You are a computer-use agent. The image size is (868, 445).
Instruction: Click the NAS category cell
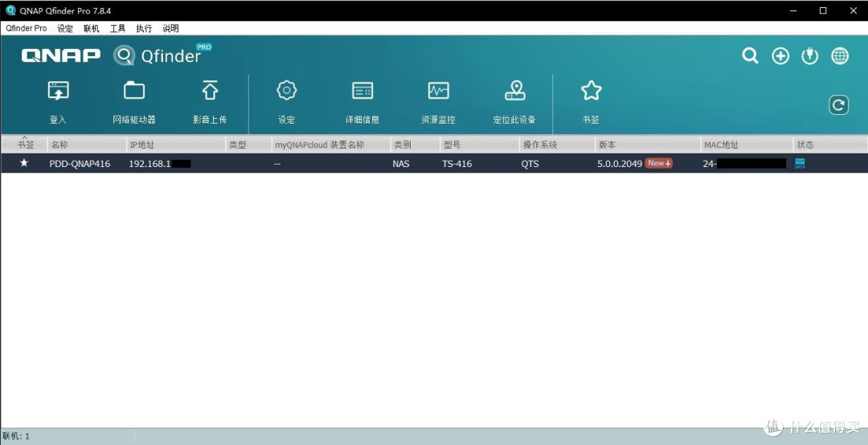[x=401, y=164]
